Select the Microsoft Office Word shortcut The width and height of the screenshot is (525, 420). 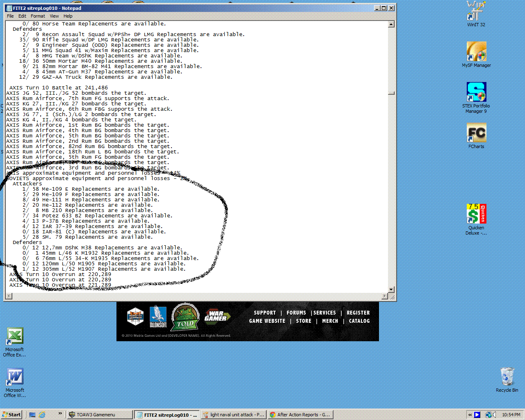tap(15, 383)
